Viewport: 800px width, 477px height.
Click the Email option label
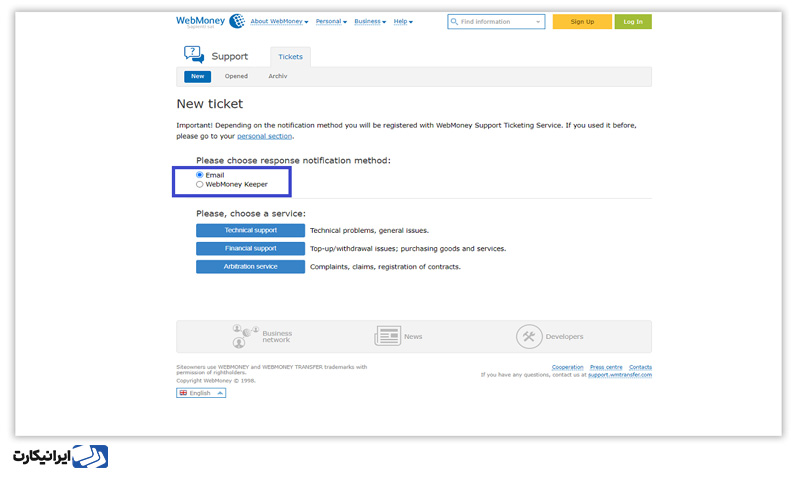pos(215,175)
